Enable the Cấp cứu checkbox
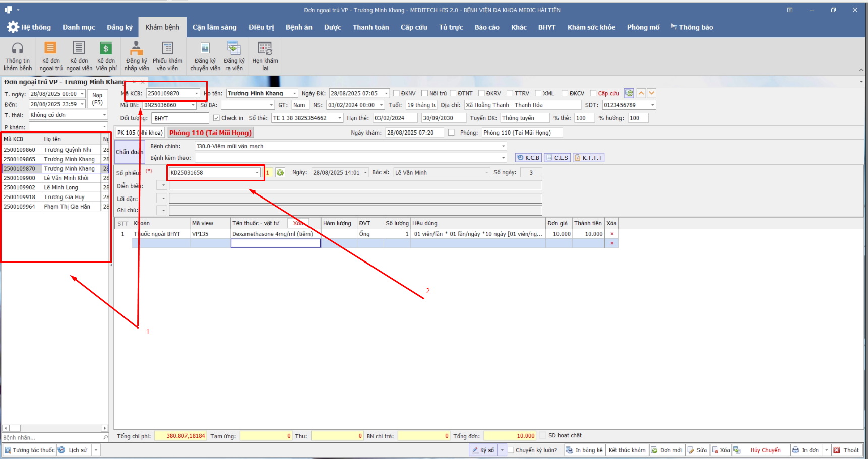Viewport: 868px width, 459px height. [x=593, y=93]
